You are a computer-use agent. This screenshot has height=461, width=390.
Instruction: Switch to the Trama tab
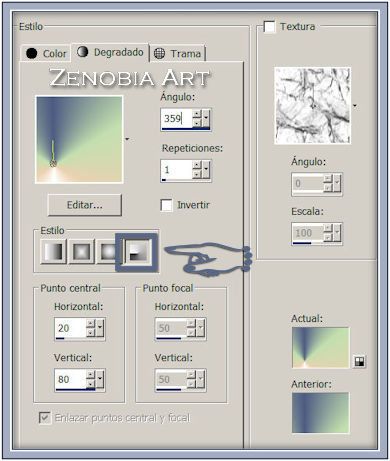coord(178,53)
